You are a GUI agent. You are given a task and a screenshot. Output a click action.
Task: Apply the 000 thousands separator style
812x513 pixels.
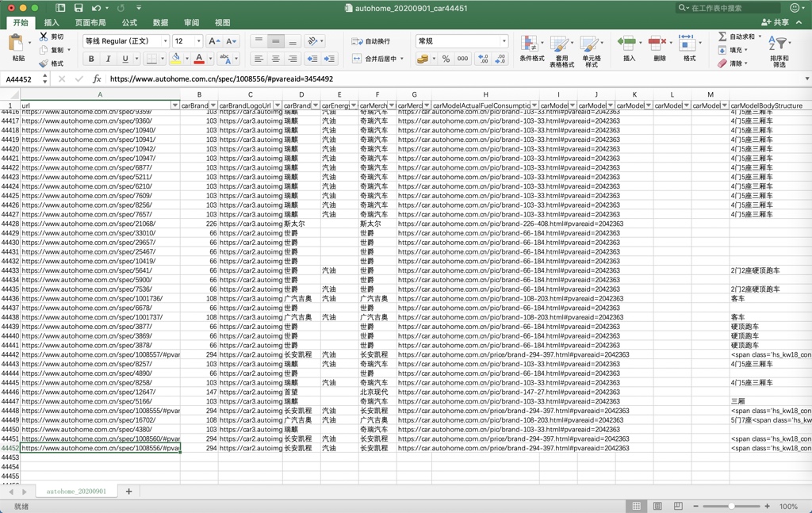pos(462,59)
